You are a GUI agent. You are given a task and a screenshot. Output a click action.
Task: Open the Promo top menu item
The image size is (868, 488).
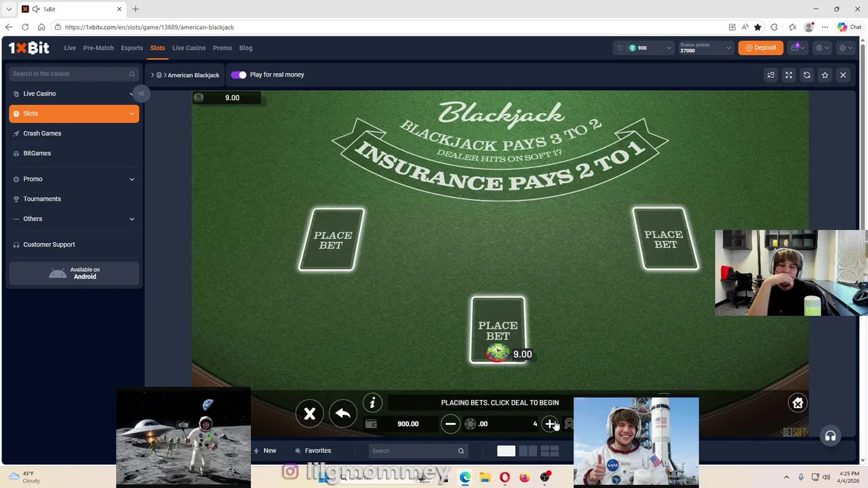pos(222,48)
